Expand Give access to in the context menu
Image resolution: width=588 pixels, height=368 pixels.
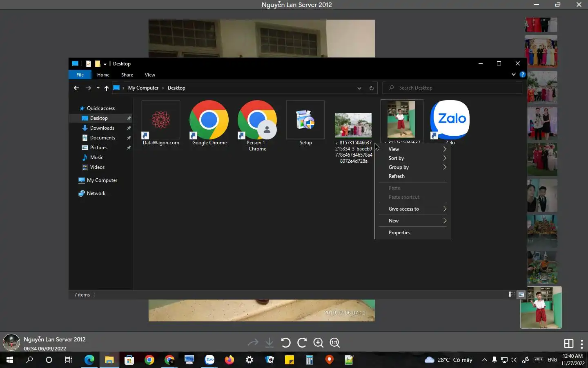[413, 209]
